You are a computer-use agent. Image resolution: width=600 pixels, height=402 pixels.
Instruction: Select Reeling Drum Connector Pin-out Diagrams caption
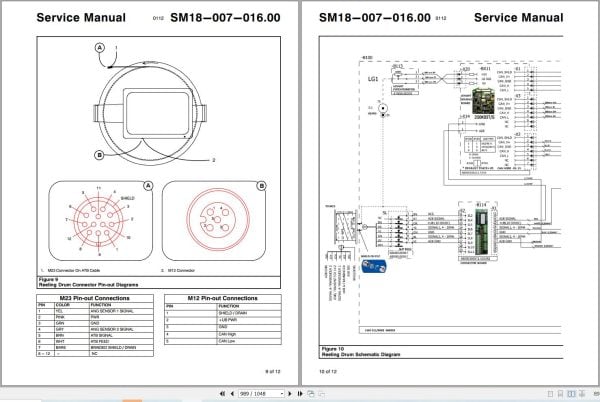click(x=88, y=285)
